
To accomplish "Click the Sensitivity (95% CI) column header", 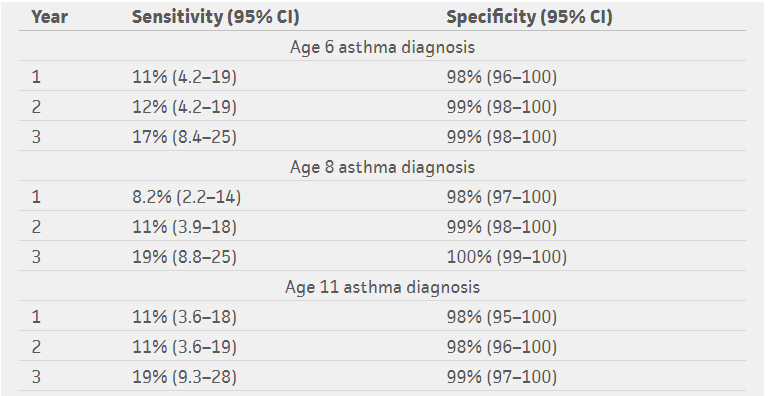I will point(216,17).
